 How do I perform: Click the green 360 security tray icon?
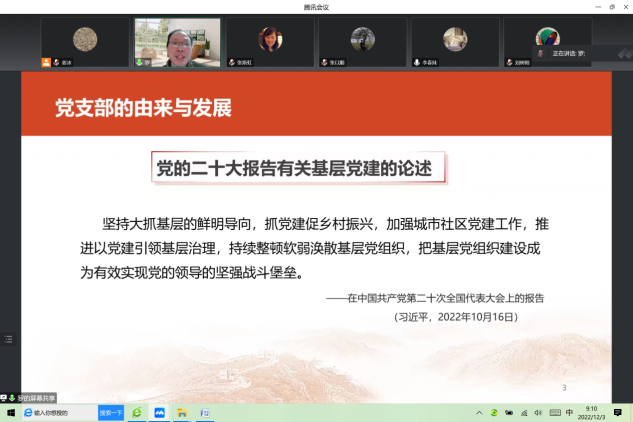494,412
